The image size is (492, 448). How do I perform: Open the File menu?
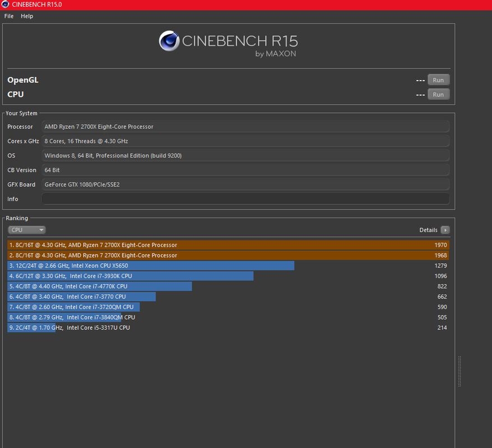point(9,16)
